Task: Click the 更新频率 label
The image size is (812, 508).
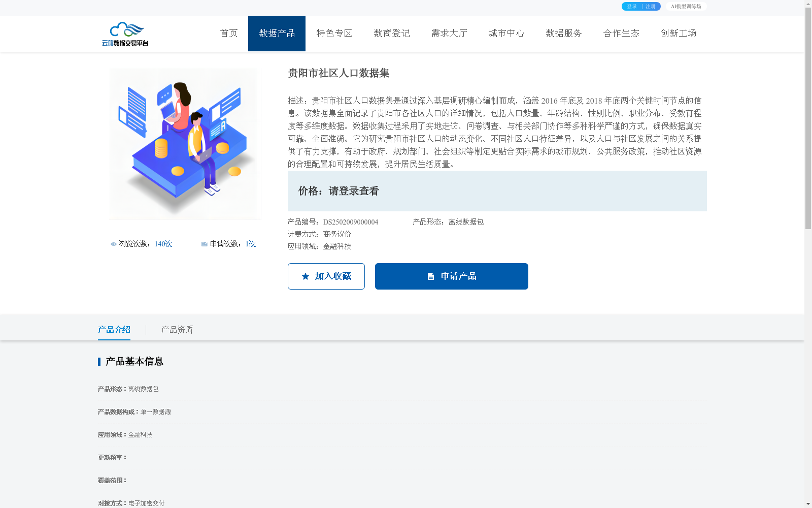Action: tap(112, 458)
